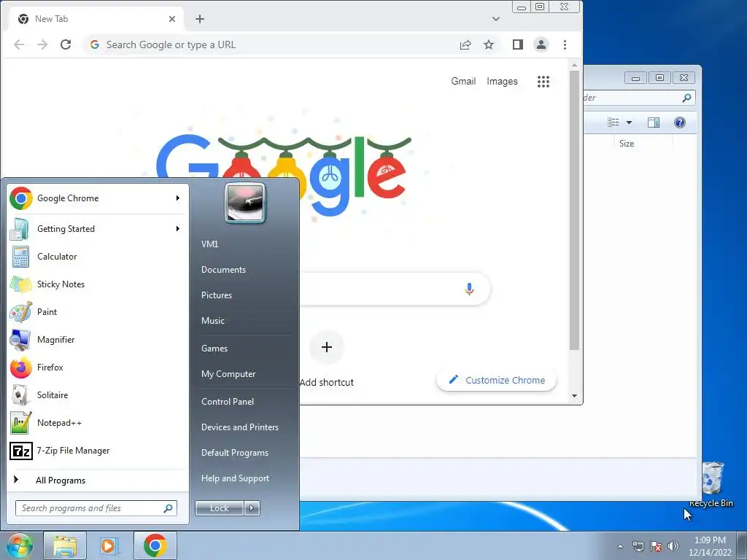Expand Google Chrome jump list arrow

[x=178, y=198]
